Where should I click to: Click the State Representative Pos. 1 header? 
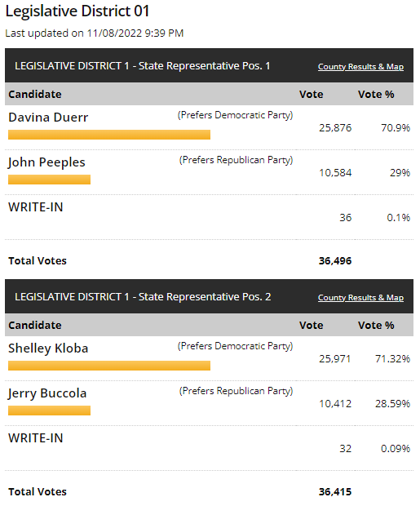click(x=142, y=66)
